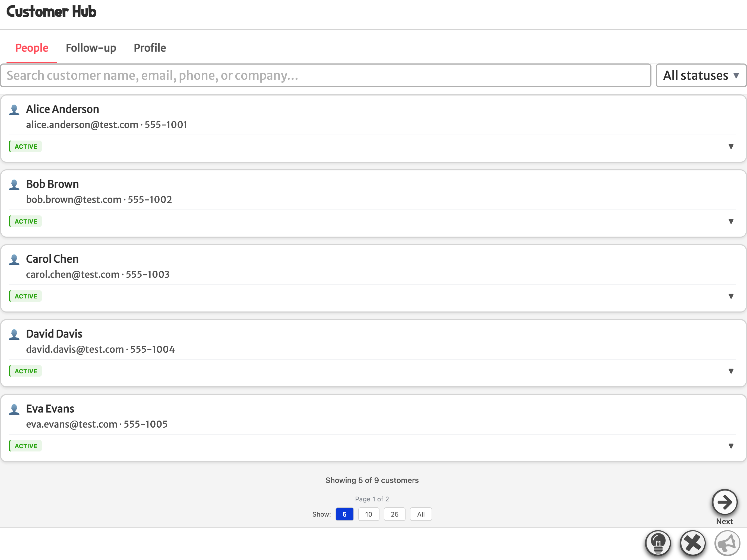
Task: Open the Profile tab
Action: [x=150, y=48]
